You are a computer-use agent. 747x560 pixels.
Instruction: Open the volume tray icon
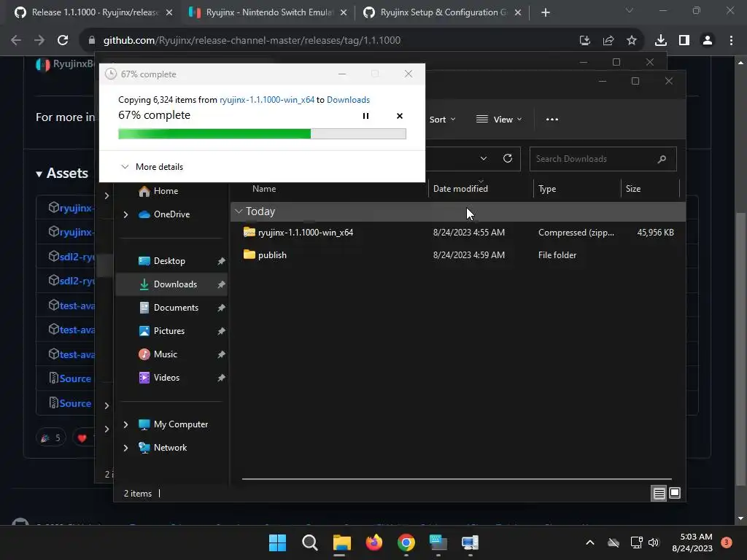click(x=654, y=542)
